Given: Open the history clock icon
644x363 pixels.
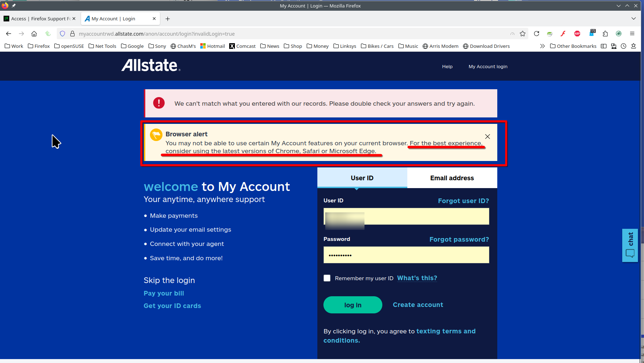Looking at the screenshot, I should point(624,46).
